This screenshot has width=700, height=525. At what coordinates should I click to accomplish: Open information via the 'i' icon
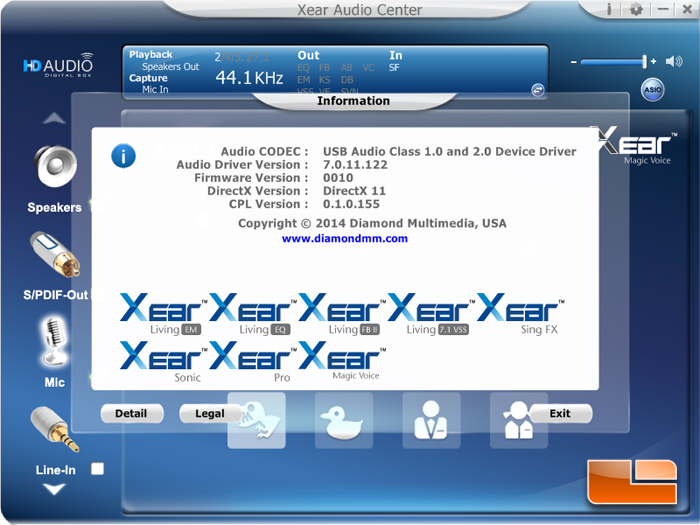tap(609, 9)
